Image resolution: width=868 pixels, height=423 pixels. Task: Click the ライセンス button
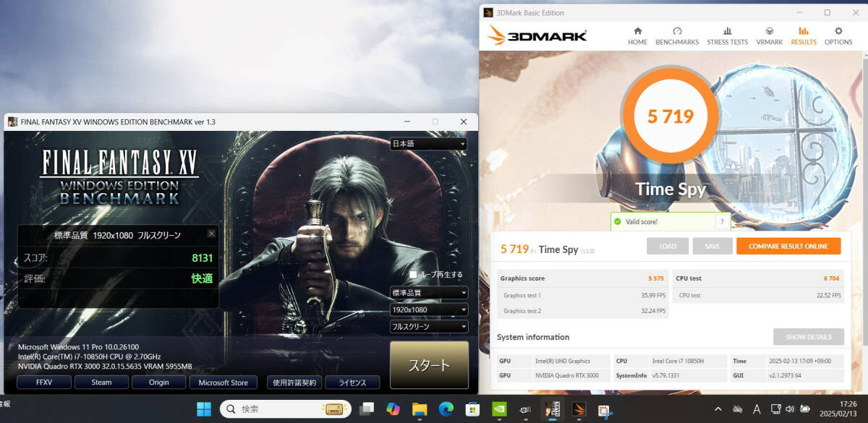[x=352, y=383]
